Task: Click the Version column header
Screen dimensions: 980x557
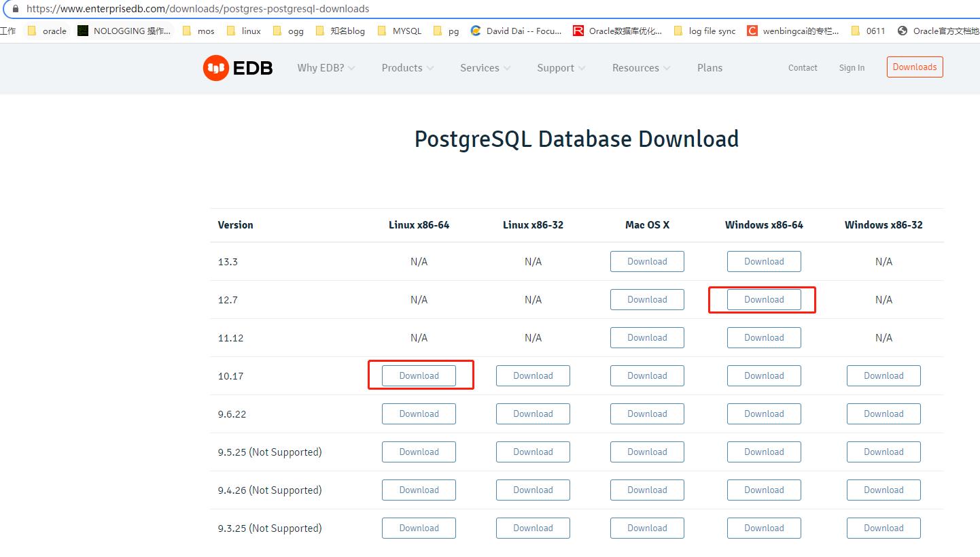Action: [235, 224]
